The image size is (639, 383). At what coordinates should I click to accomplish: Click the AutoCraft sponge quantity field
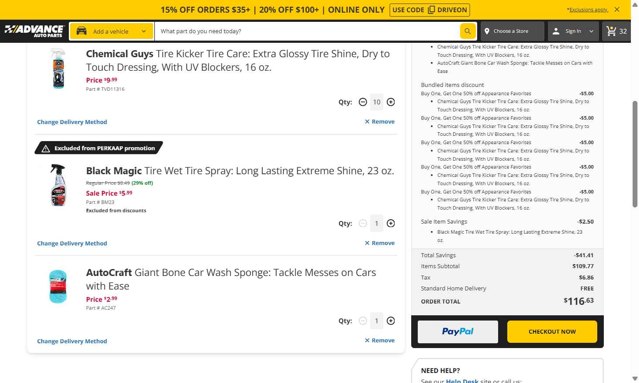[x=377, y=321]
